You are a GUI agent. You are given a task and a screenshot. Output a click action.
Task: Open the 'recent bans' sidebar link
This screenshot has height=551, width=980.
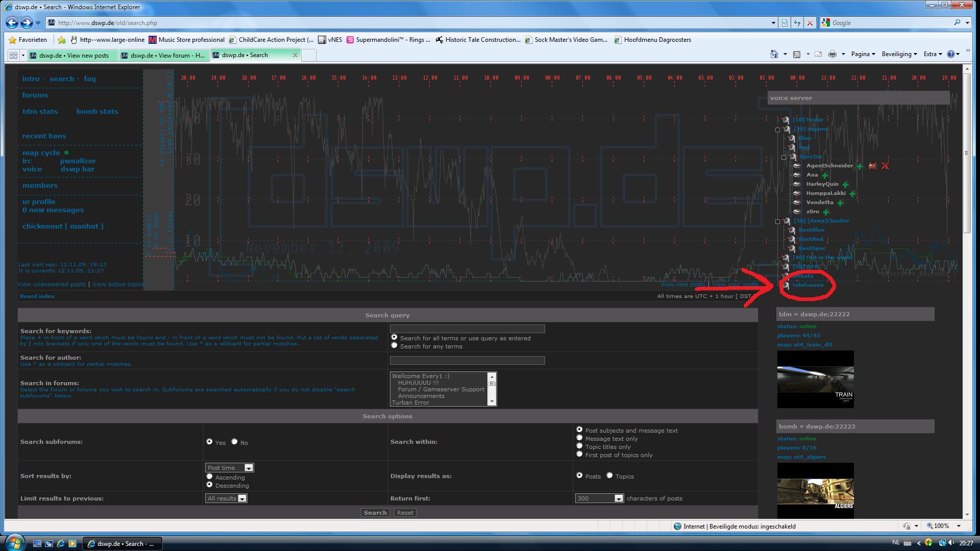44,136
